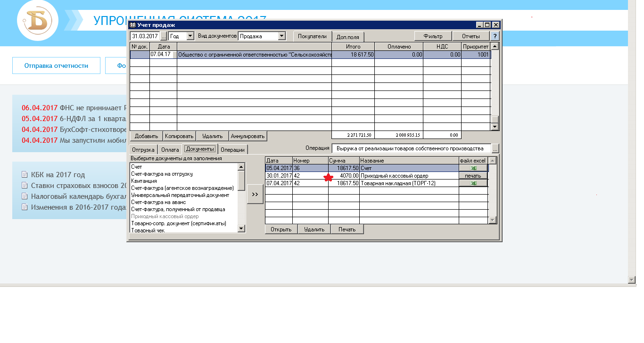Switch to the Оплата tab
Viewport: 644px width, 343px height.
170,150
